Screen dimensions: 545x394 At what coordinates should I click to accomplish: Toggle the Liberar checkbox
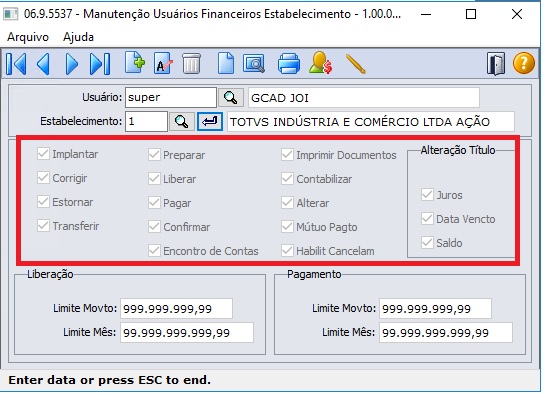click(154, 179)
